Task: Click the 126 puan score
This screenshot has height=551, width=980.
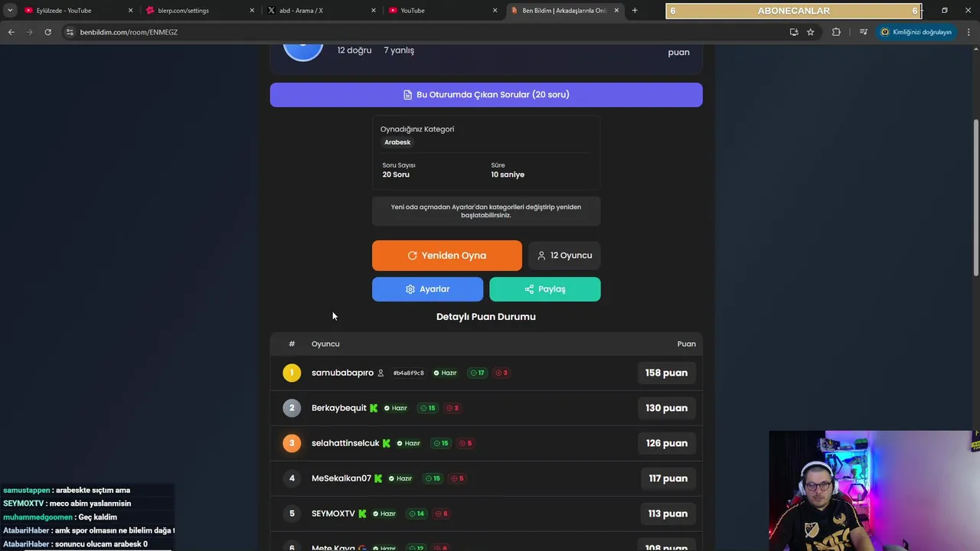Action: tap(666, 443)
